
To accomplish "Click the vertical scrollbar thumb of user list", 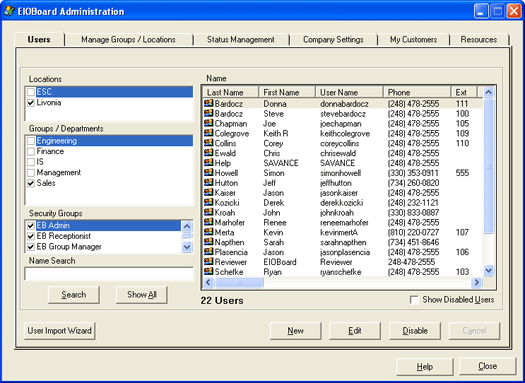I will (489, 166).
